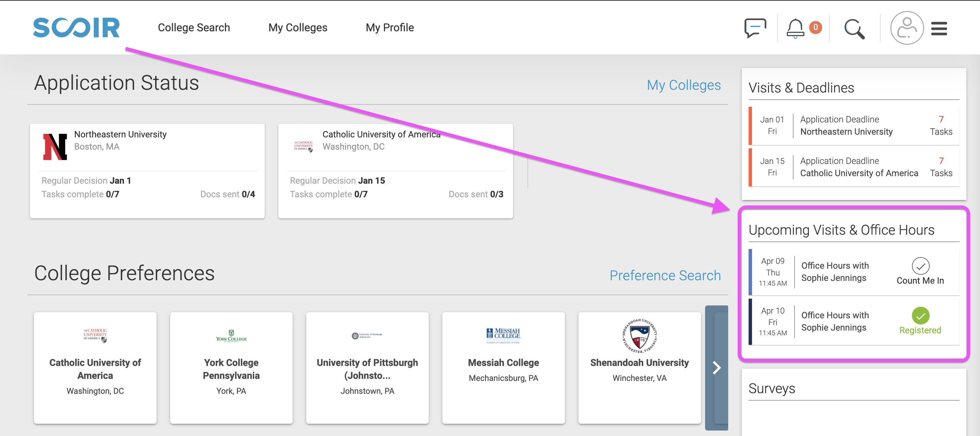Viewport: 980px width, 436px height.
Task: Follow the My Colleges link beside Application Status
Action: coord(684,85)
